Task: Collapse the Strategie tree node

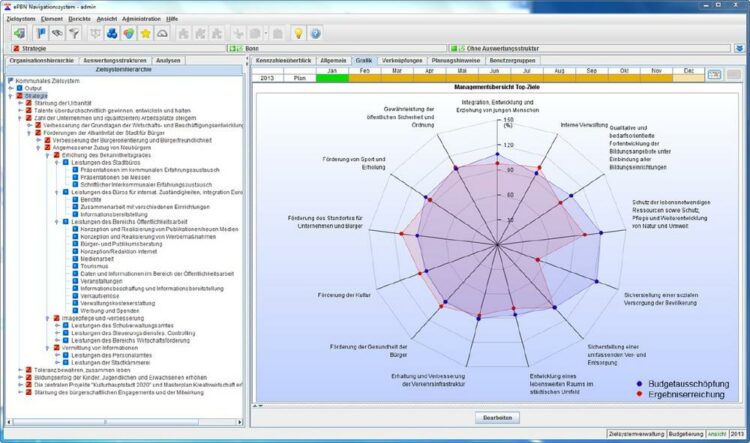Action: (x=12, y=95)
